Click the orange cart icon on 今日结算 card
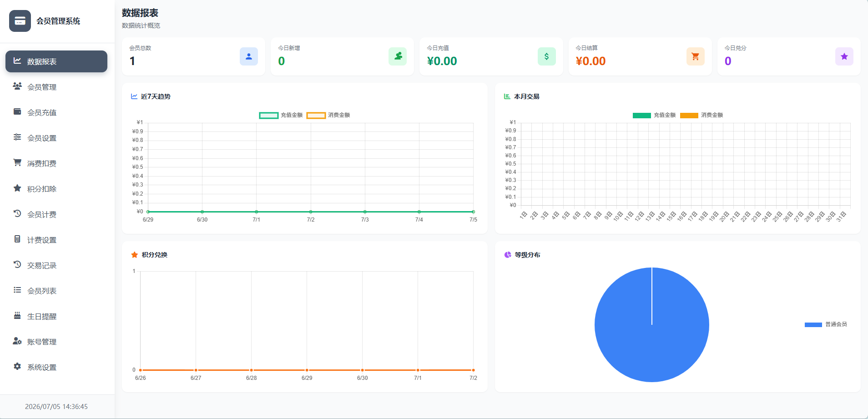Image resolution: width=868 pixels, height=419 pixels. click(x=696, y=56)
